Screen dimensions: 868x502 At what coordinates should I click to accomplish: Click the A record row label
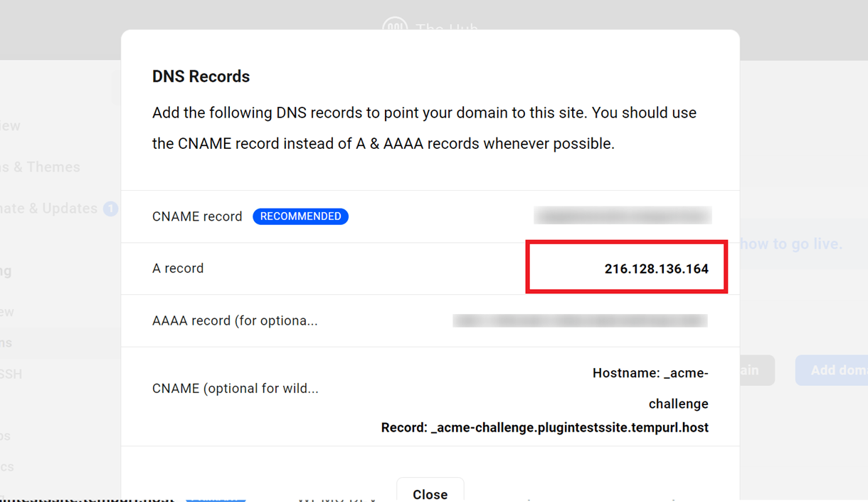click(178, 268)
